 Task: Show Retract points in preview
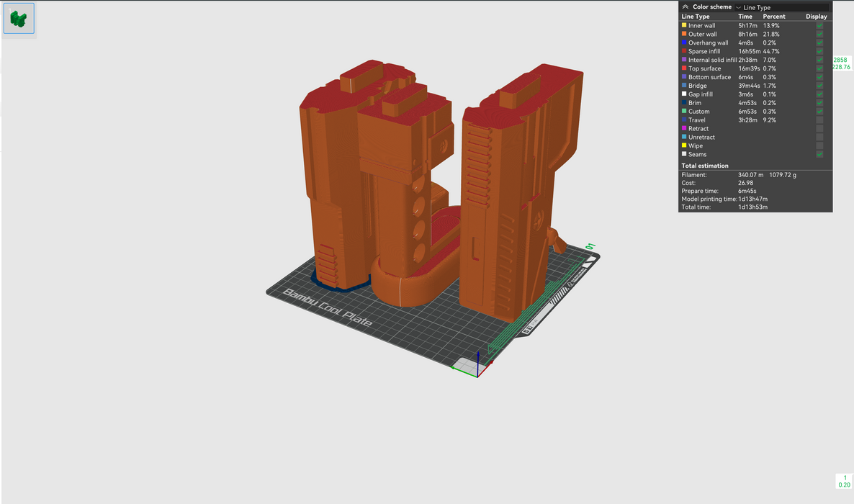[x=819, y=129]
